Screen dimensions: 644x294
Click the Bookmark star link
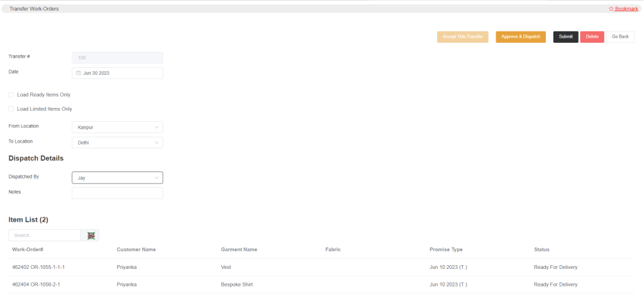click(x=623, y=9)
